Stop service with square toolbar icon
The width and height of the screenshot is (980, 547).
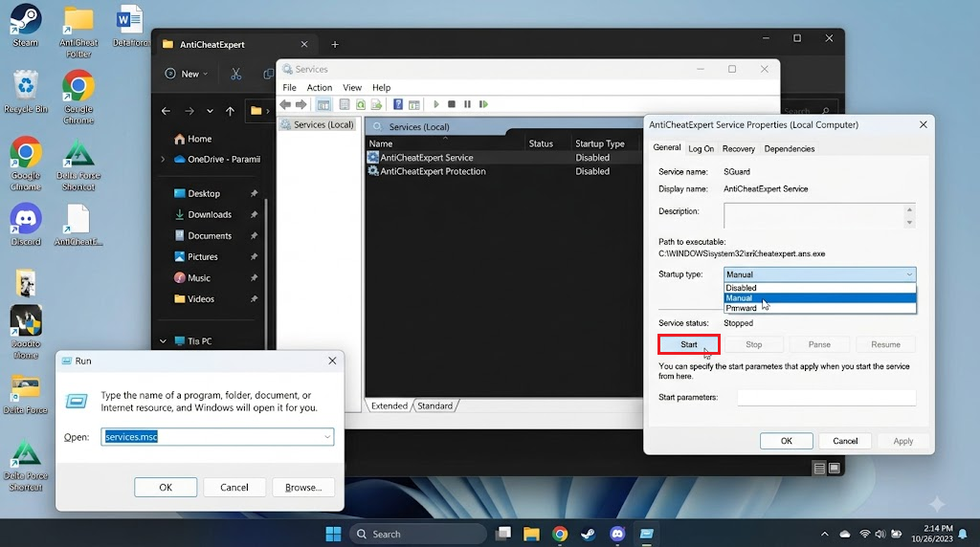(452, 104)
